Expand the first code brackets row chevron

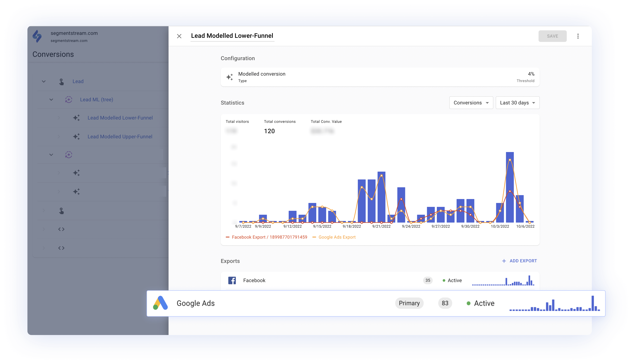click(44, 229)
